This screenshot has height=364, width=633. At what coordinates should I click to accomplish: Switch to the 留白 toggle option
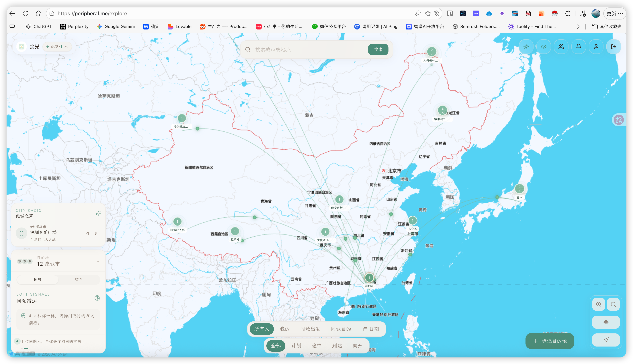[x=79, y=280]
